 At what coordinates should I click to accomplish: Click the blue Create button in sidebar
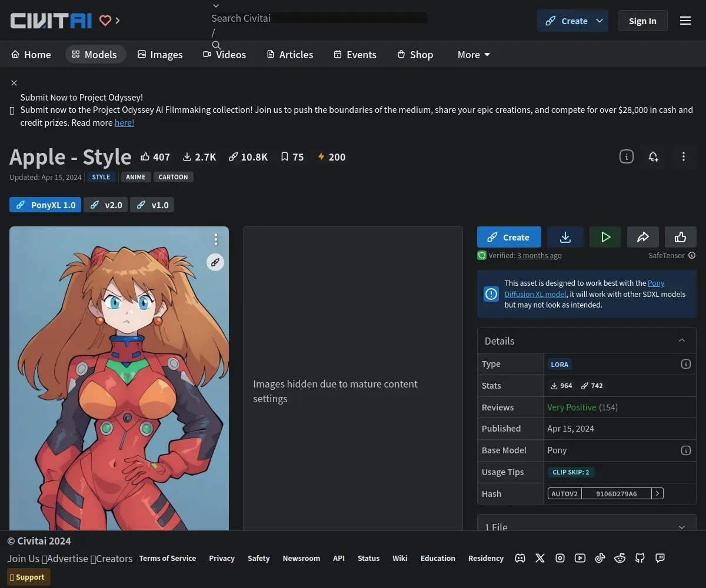[x=509, y=237]
